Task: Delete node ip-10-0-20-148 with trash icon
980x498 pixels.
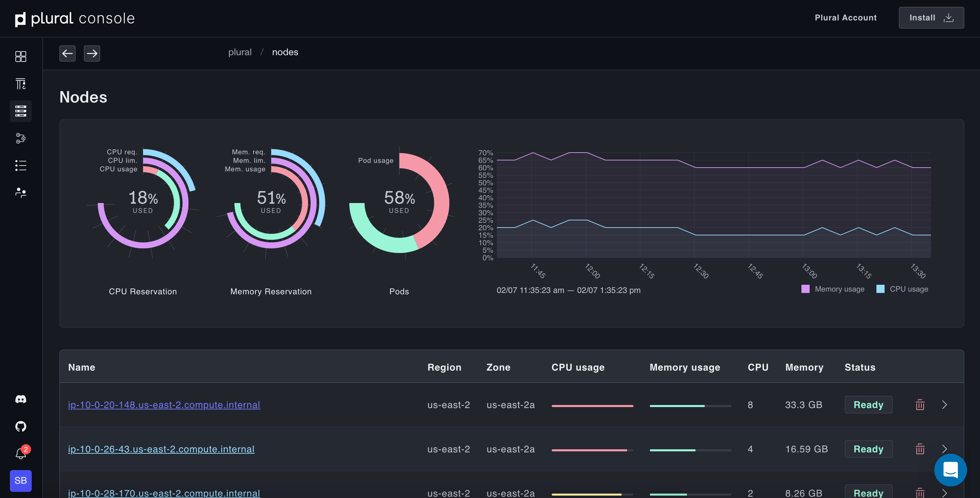Action: tap(919, 405)
